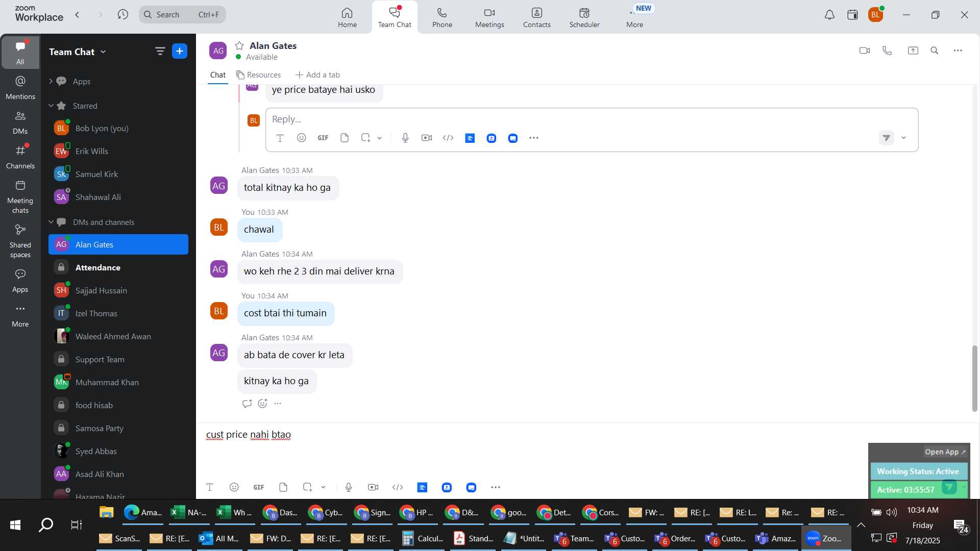This screenshot has height=551, width=980.
Task: Open notifications bell icon
Action: tap(829, 15)
